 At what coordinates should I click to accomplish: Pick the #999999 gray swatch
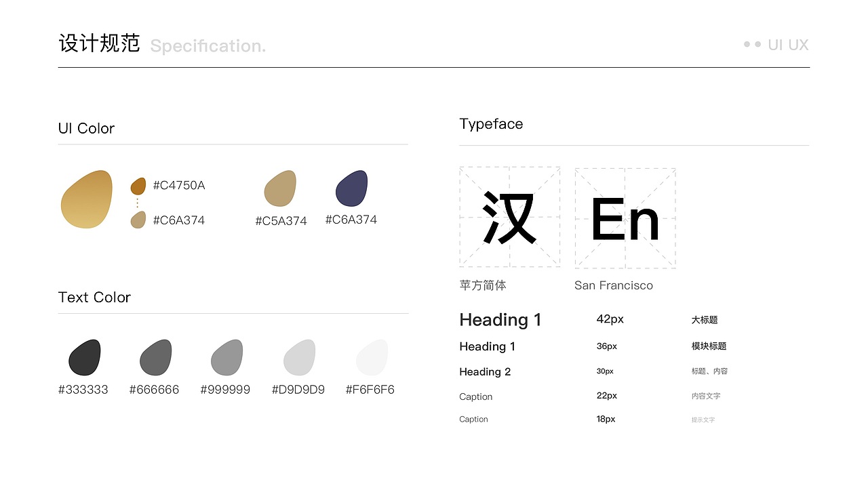[226, 357]
